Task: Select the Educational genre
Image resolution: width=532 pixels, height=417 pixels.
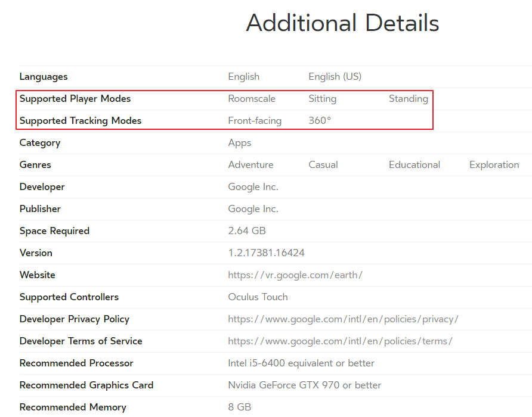Action: click(x=415, y=165)
